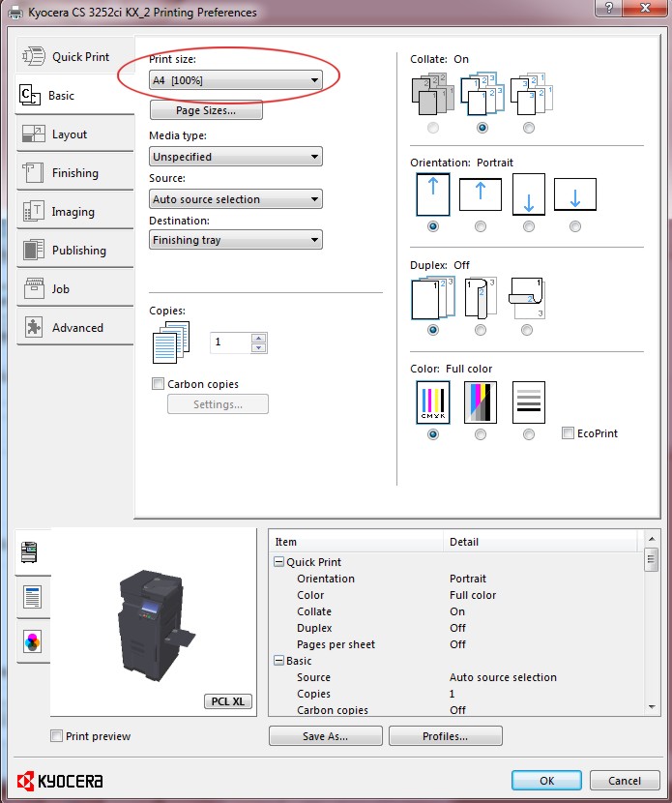672x803 pixels.
Task: Open the Job tab
Action: click(x=75, y=289)
